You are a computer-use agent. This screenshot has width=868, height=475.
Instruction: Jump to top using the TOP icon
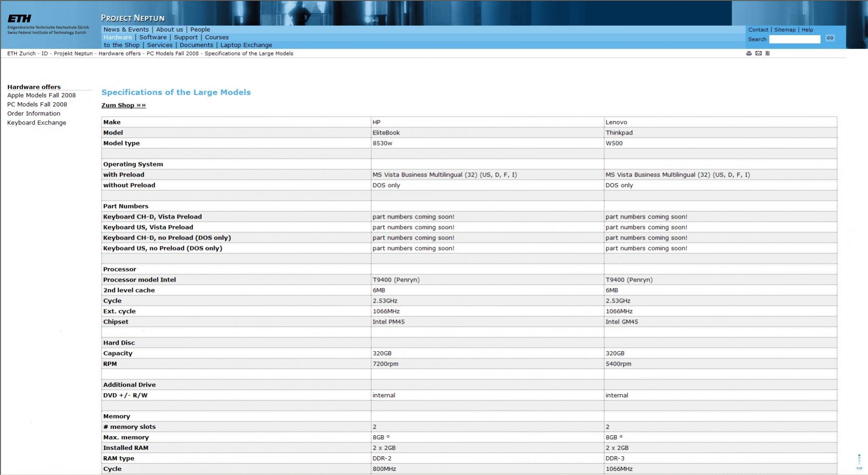[x=859, y=462]
